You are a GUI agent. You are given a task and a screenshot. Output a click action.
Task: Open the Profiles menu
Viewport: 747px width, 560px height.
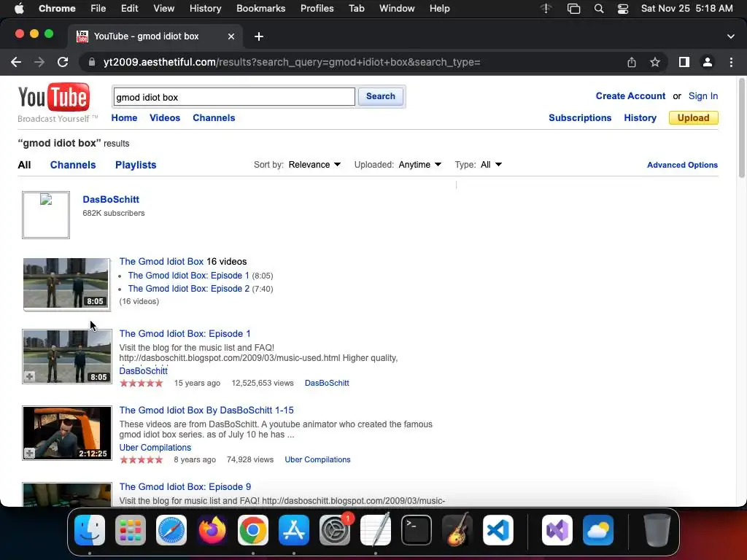click(317, 9)
